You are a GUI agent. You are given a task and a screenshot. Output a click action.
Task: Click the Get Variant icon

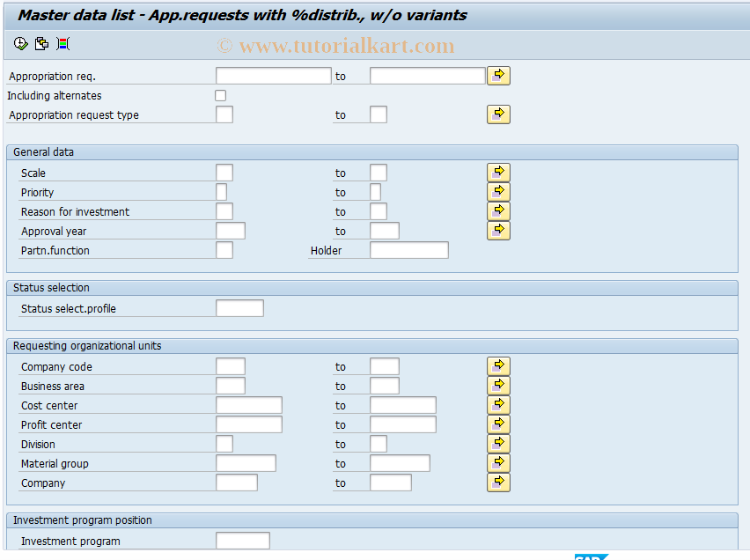(41, 44)
